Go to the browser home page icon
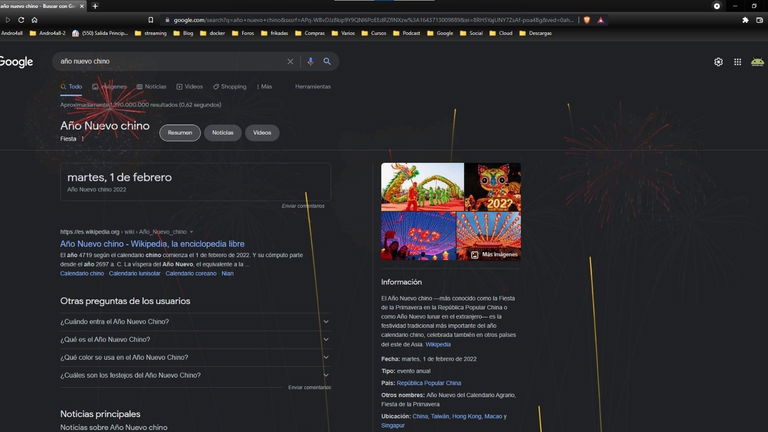768x432 pixels. (x=34, y=20)
